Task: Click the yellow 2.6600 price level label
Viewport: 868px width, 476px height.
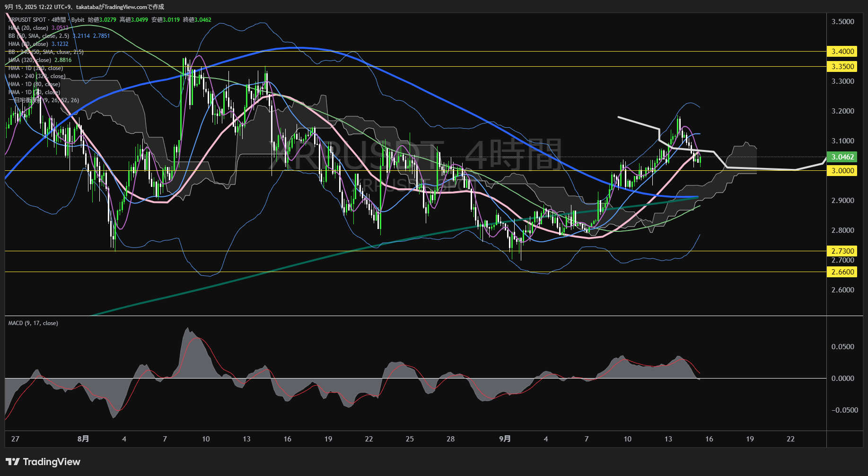Action: [x=842, y=272]
